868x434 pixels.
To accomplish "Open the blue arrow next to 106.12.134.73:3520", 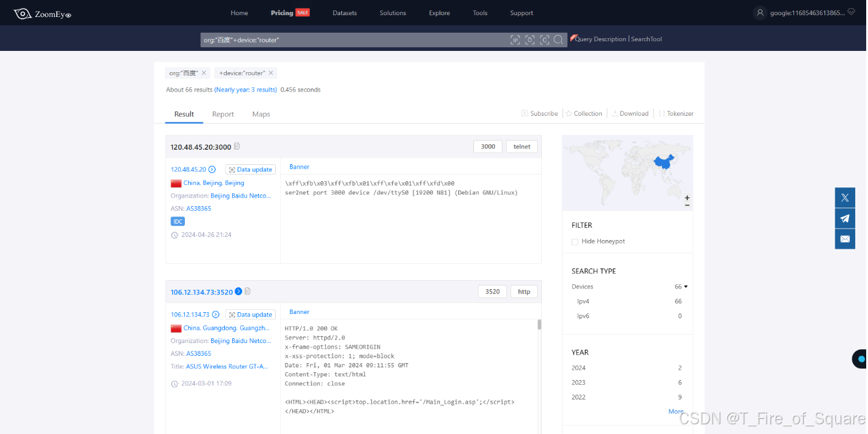I will pyautogui.click(x=238, y=292).
